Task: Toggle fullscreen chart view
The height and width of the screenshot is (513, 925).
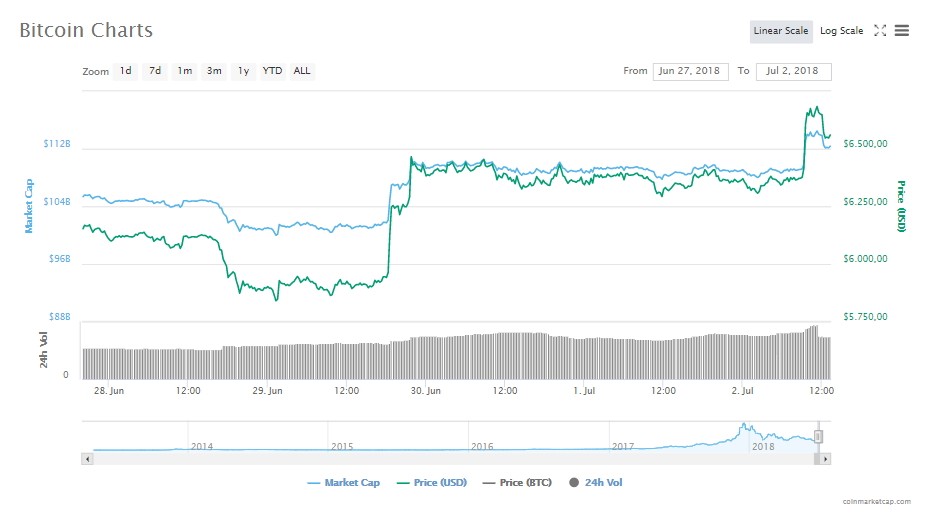Action: coord(880,31)
